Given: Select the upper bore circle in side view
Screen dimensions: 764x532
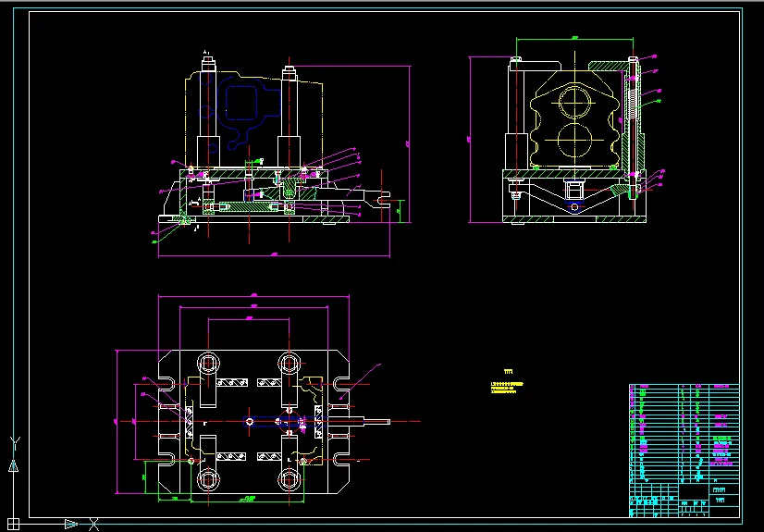Looking at the screenshot, I should pos(575,103).
